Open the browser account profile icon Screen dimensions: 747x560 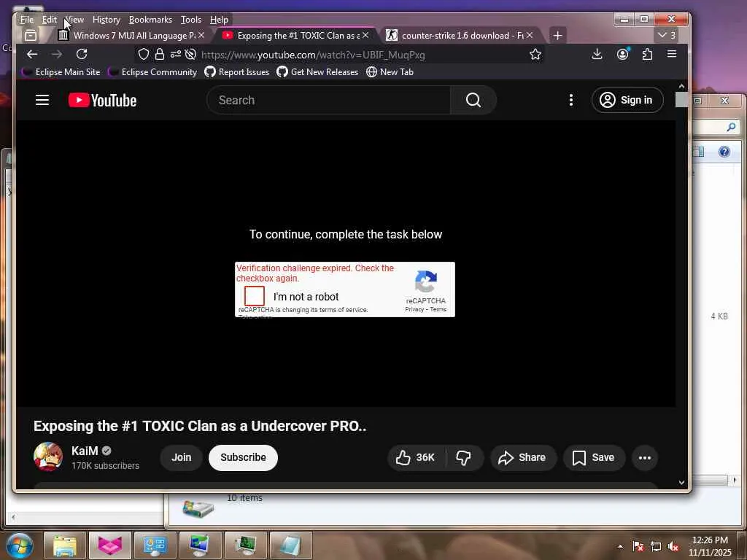tap(622, 54)
